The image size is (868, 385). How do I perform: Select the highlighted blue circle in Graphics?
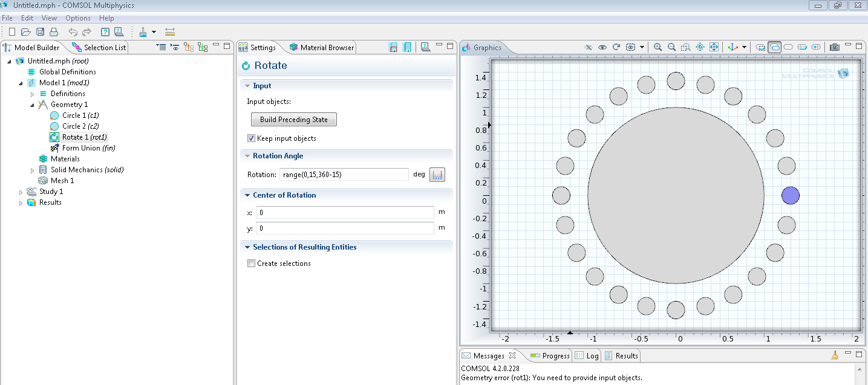tap(790, 196)
